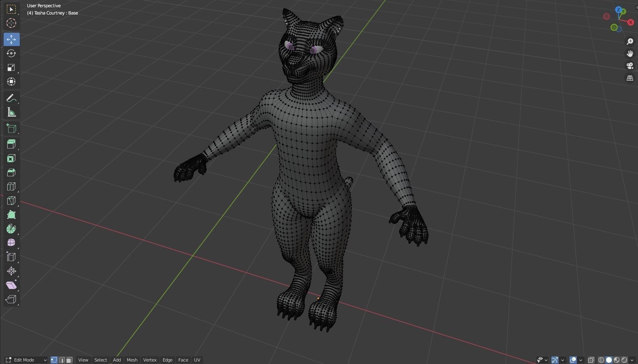Viewport: 638px width, 364px height.
Task: Activate the Smooth vertices tool
Action: tap(11, 243)
